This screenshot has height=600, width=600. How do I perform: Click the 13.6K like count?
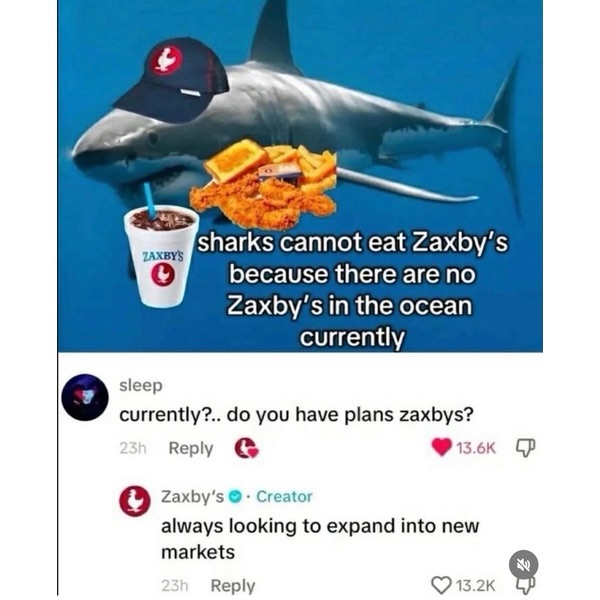coord(476,447)
